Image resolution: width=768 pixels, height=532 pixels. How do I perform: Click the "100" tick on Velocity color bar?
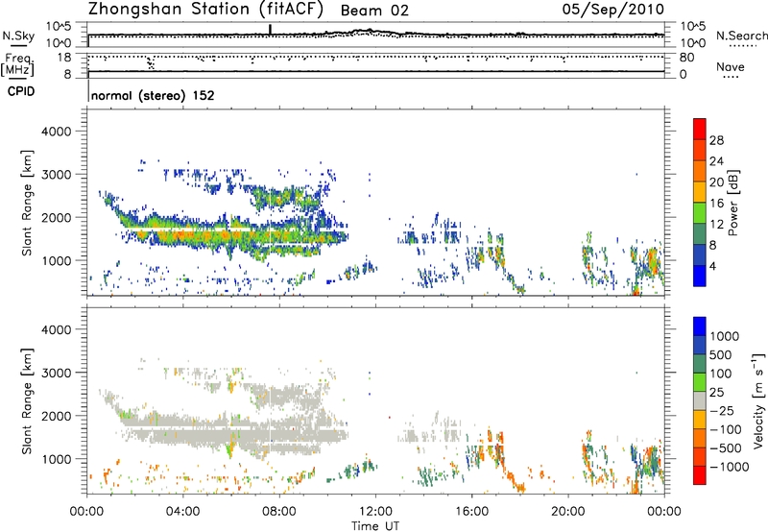click(x=721, y=374)
